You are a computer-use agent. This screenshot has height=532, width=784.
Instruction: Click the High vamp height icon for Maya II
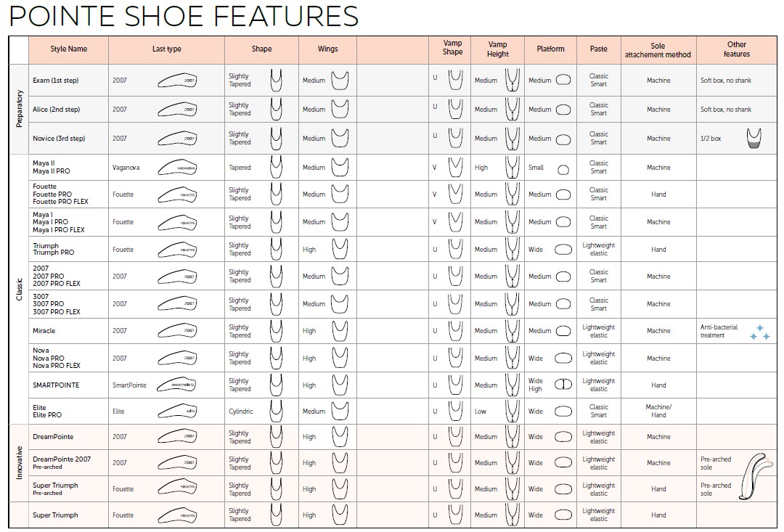513,167
